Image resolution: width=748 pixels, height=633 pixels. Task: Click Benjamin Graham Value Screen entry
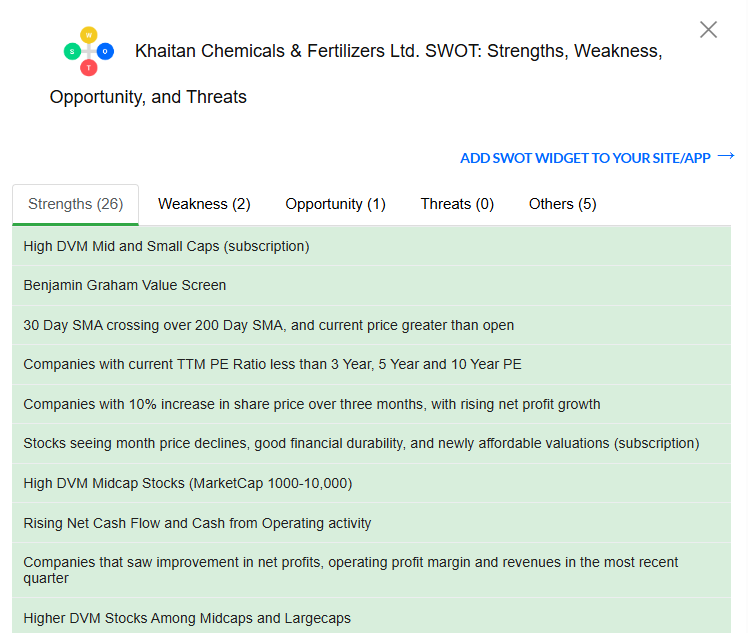[125, 285]
